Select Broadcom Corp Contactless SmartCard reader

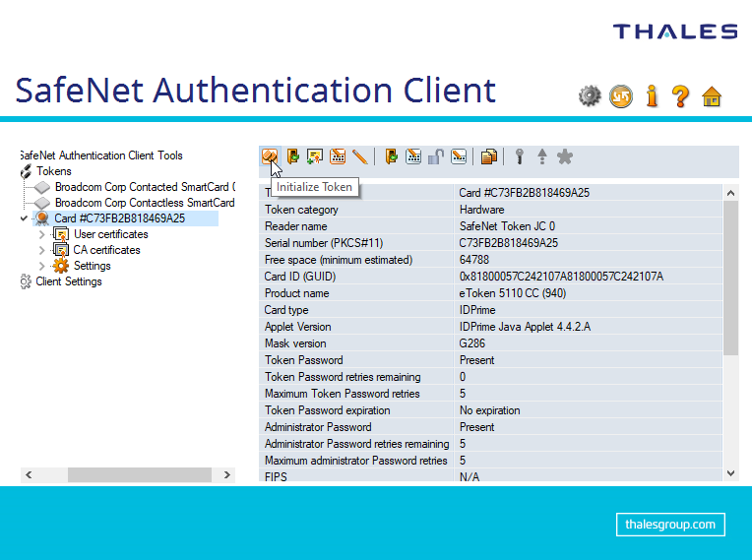pos(144,203)
